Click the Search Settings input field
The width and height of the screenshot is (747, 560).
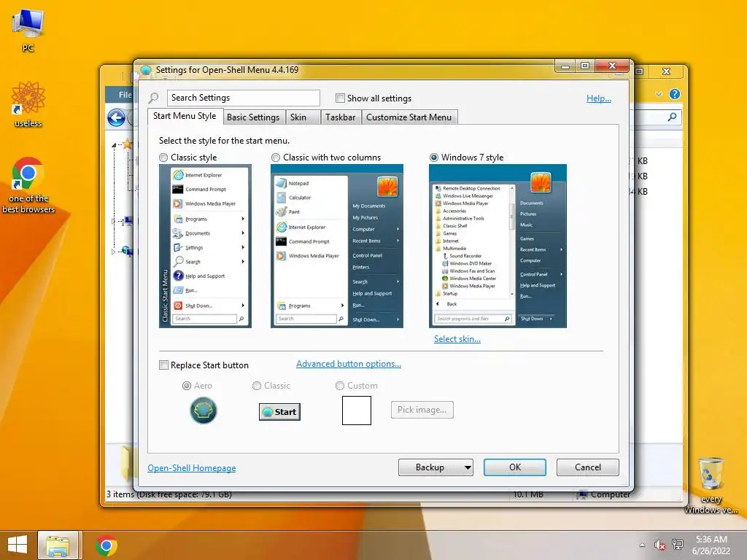[x=243, y=98]
